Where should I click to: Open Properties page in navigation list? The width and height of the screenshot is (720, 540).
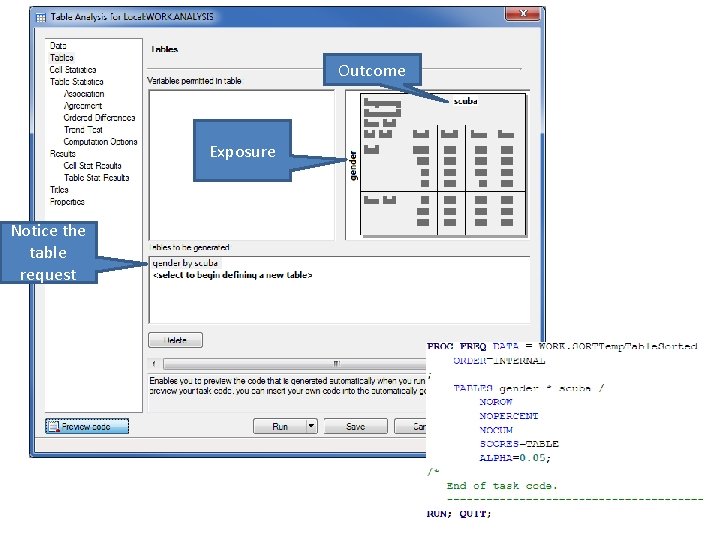[x=67, y=201]
